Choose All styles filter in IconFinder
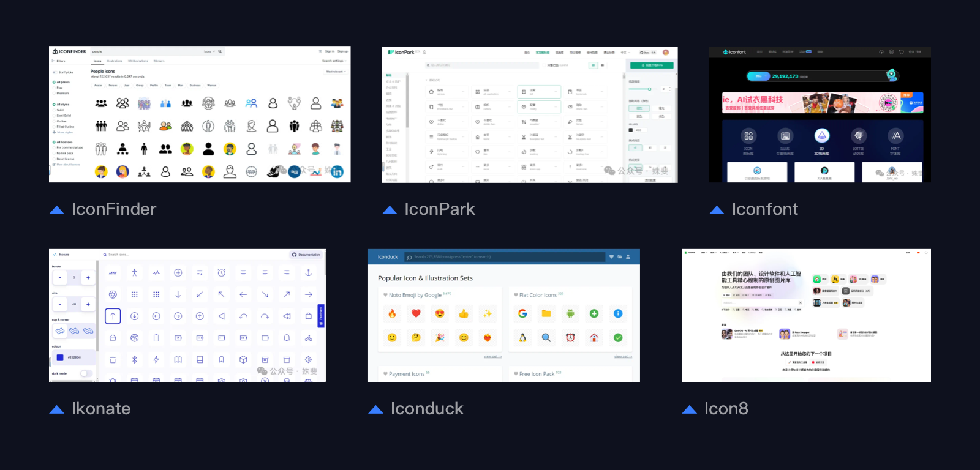Screen dimensions: 980x470 coord(61,105)
